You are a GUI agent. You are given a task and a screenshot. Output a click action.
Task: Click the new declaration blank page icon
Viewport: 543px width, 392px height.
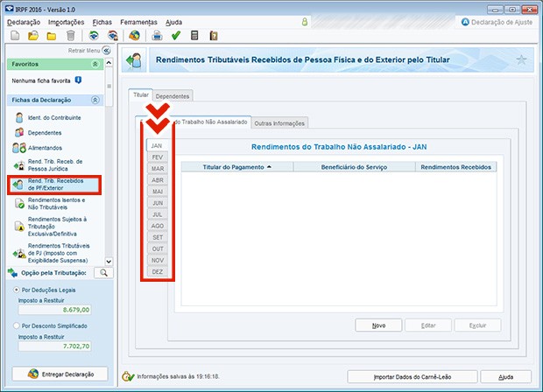tap(13, 36)
